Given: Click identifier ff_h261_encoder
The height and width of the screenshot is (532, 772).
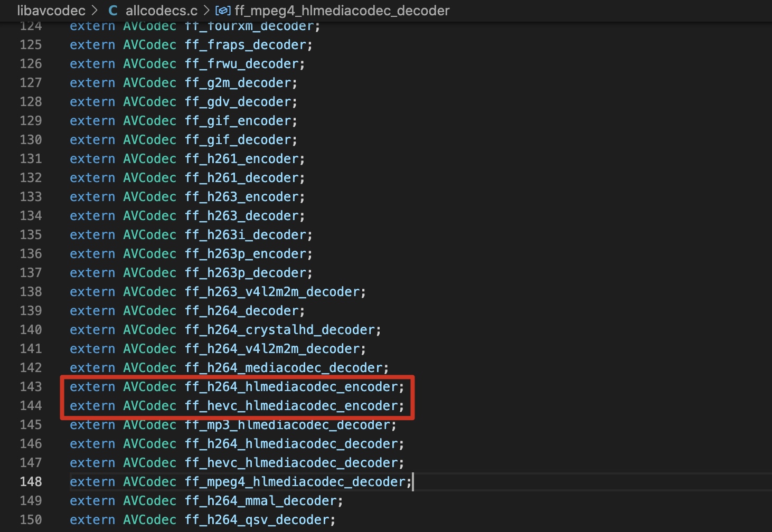Looking at the screenshot, I should (242, 159).
